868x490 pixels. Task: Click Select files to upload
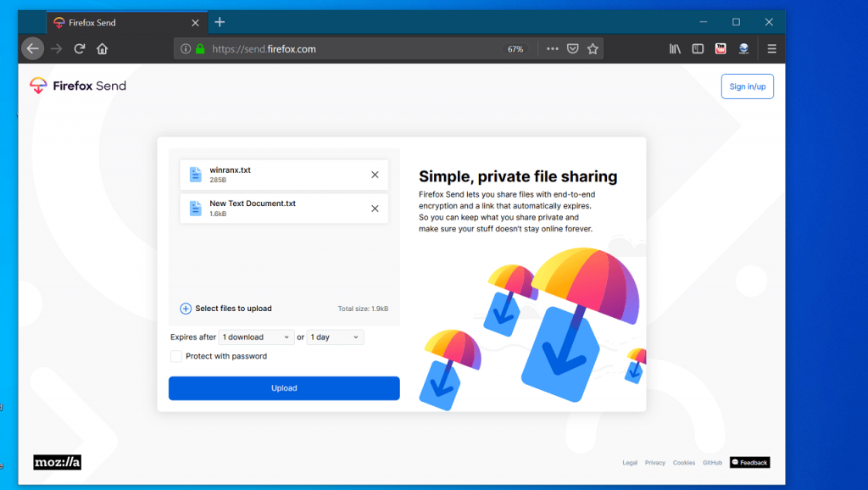pyautogui.click(x=233, y=309)
